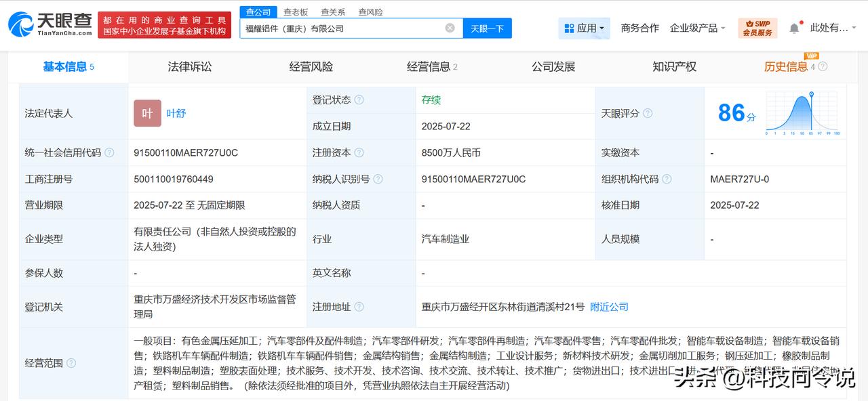Open the 应用 dropdown menu
The image size is (868, 401).
[584, 28]
